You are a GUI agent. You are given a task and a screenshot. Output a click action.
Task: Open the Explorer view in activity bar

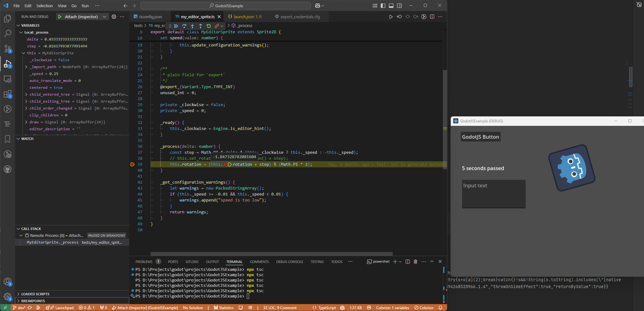coord(8,19)
